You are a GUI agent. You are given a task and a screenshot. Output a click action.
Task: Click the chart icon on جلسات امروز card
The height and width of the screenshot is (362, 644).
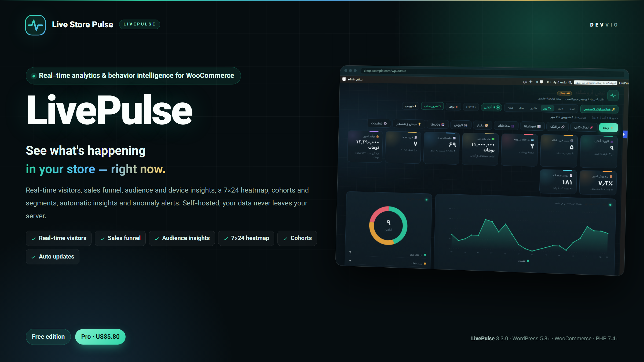point(454,138)
